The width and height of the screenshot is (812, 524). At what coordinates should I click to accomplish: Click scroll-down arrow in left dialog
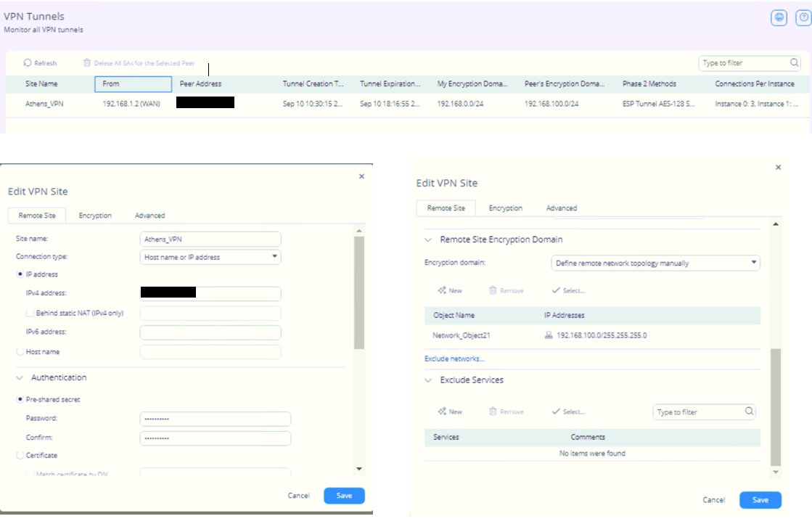359,469
